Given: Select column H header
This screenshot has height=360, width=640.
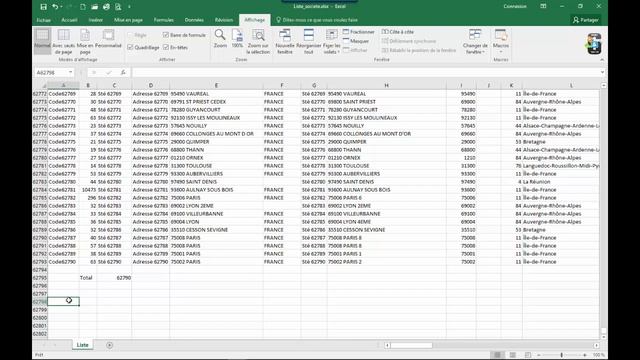Looking at the screenshot, I should coord(387,85).
